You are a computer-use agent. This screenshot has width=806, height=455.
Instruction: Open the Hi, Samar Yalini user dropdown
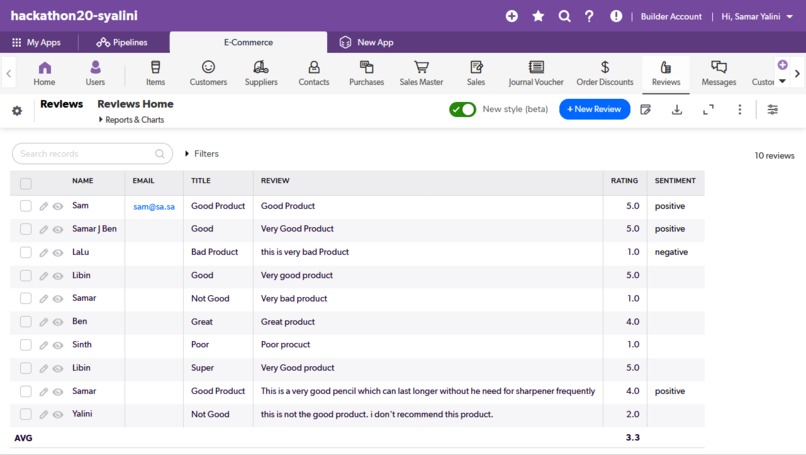click(757, 16)
